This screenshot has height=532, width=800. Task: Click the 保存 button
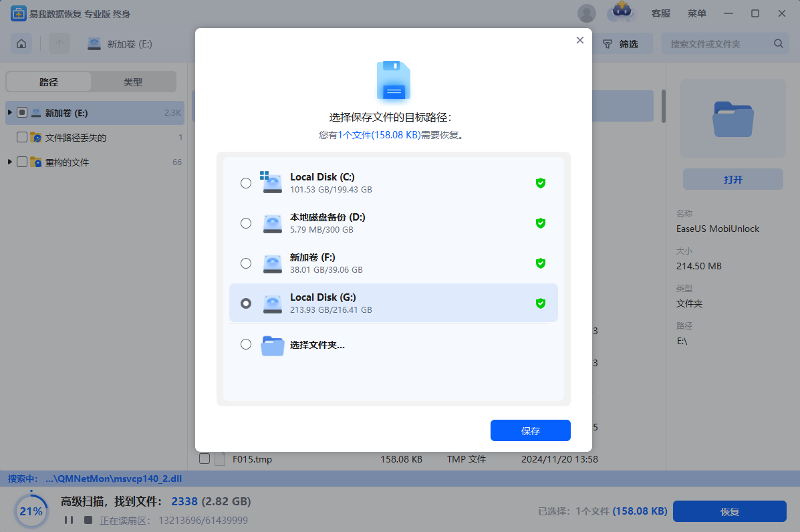pyautogui.click(x=530, y=431)
